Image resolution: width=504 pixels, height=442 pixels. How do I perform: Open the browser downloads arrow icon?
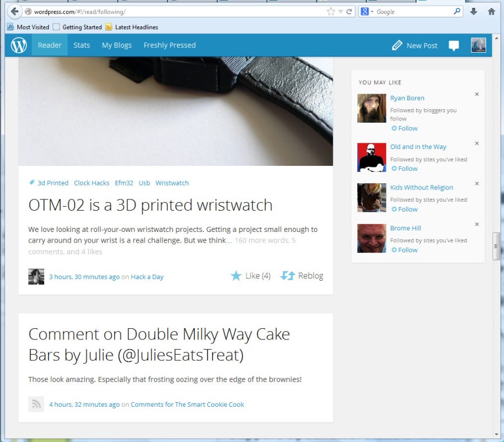474,12
